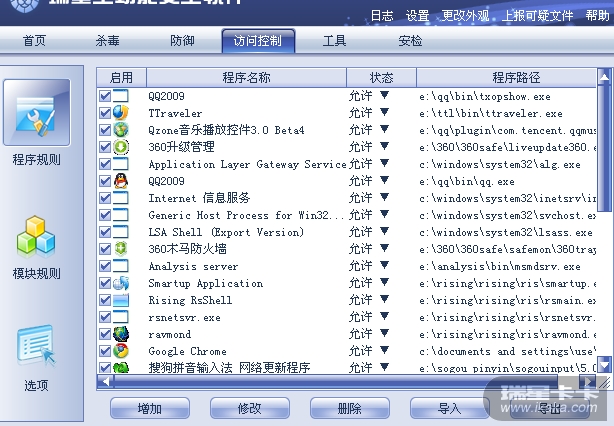Click the 360升级管理 green arrow icon
The width and height of the screenshot is (614, 426).
pyautogui.click(x=121, y=147)
